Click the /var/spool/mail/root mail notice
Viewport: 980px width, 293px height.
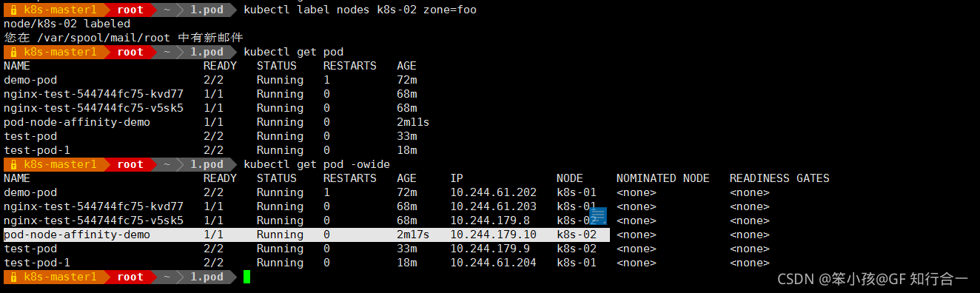coord(123,38)
